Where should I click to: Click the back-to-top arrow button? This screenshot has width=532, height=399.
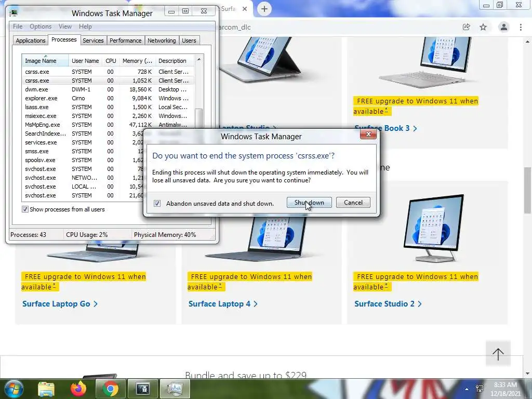point(498,354)
